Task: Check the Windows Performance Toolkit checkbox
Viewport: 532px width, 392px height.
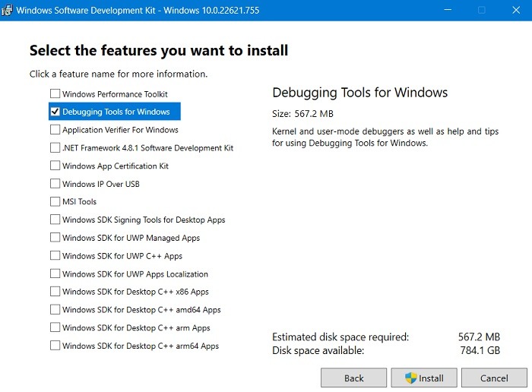Action: [55, 93]
